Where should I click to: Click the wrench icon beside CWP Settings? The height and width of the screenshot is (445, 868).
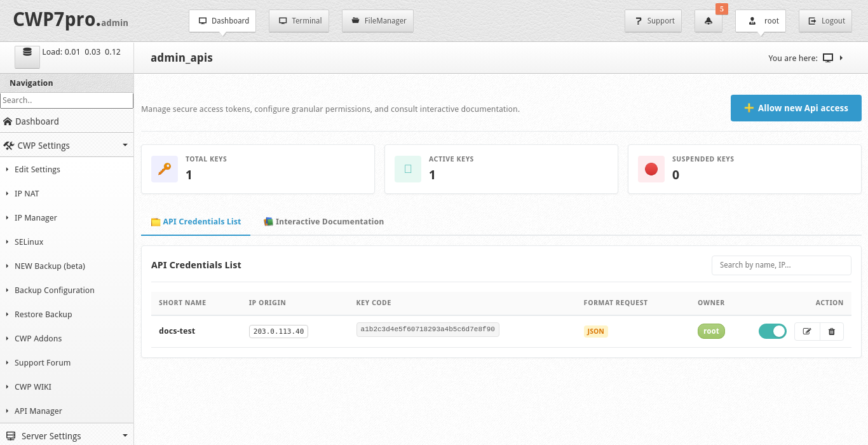point(8,146)
